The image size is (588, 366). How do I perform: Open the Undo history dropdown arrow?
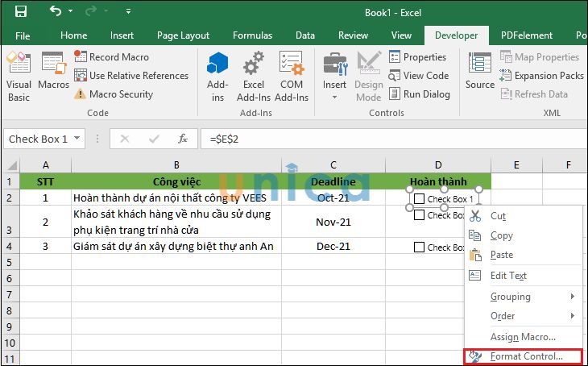tap(71, 11)
